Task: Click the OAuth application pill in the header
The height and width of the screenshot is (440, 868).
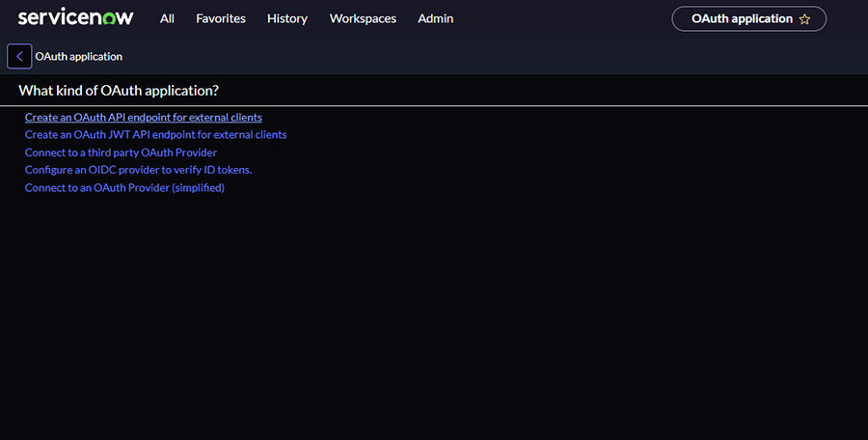Action: [749, 19]
